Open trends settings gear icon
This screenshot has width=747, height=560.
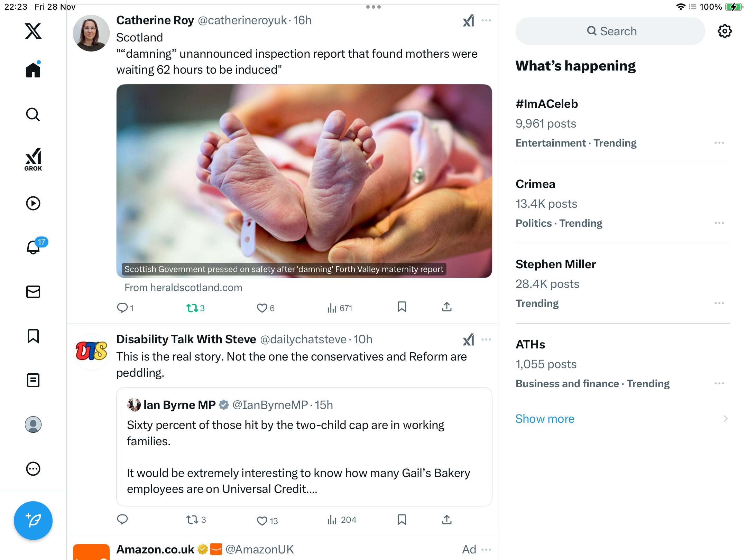pos(725,31)
